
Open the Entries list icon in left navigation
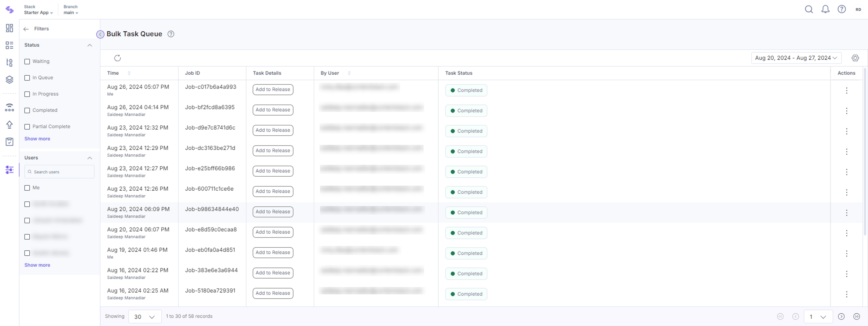tap(9, 45)
